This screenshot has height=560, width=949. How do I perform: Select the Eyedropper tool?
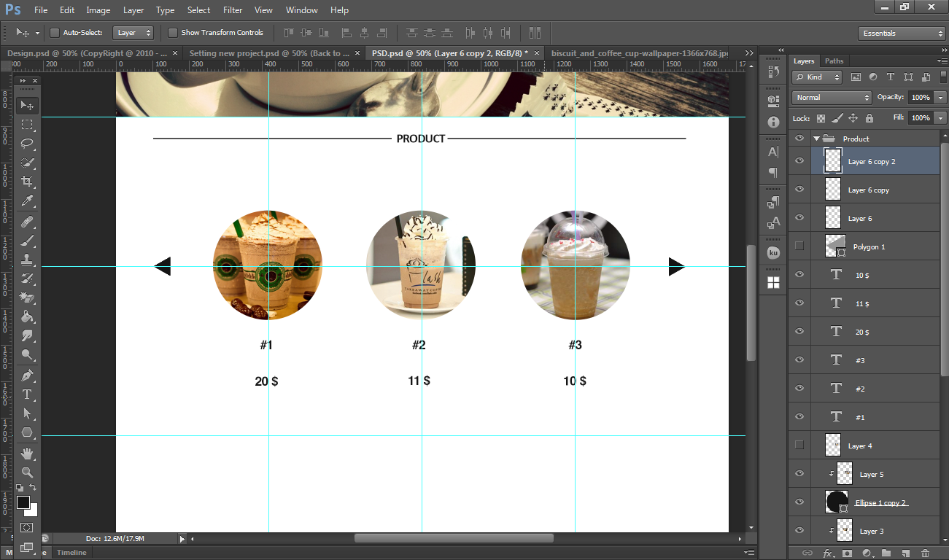point(27,201)
